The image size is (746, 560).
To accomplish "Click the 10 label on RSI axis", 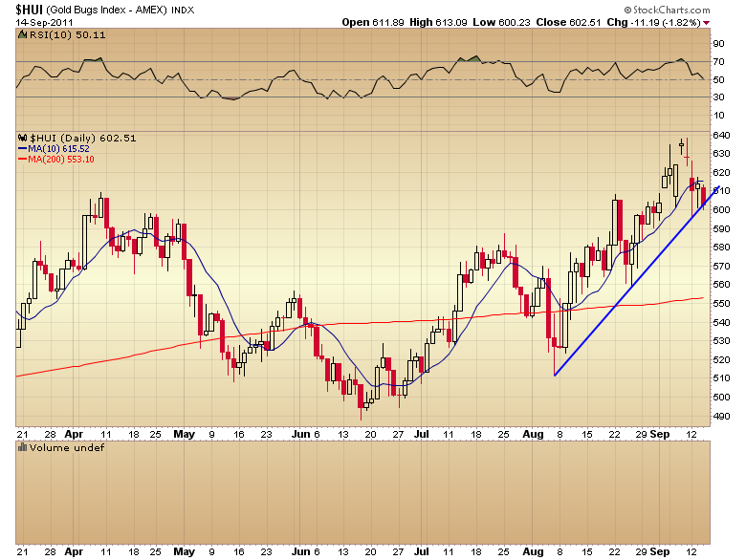I will tap(718, 116).
